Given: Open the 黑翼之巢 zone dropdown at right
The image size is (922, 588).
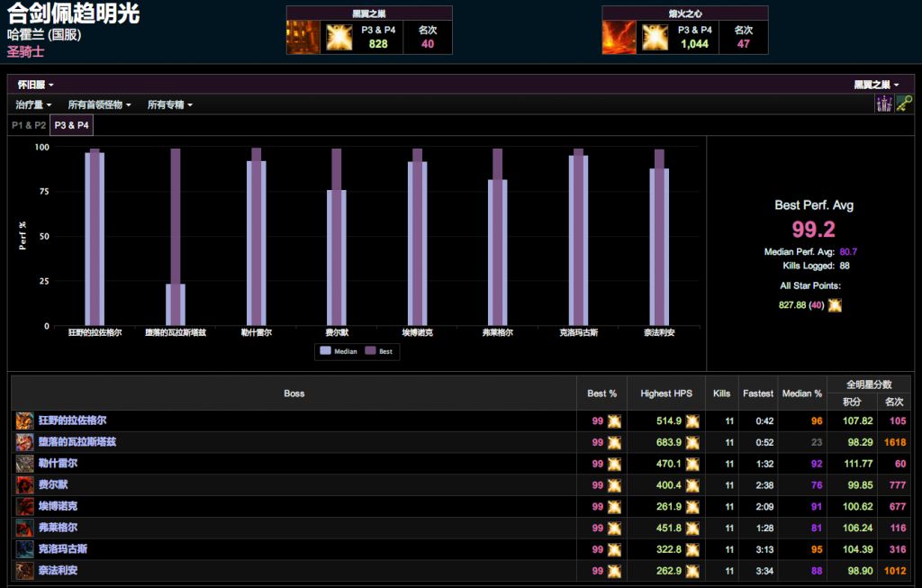Looking at the screenshot, I should (876, 85).
